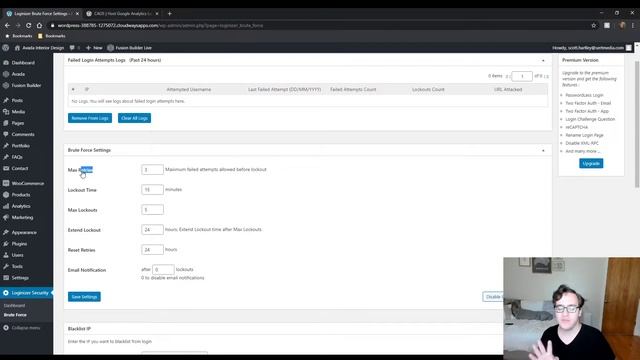
Task: Click the Upgrade button for the premium version
Action: 591,164
